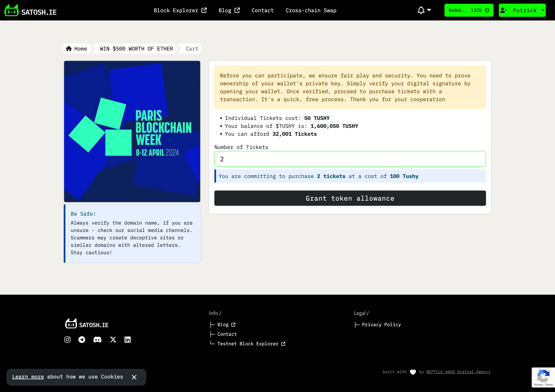This screenshot has height=392, width=555.
Task: Click the Home breadcrumb house icon
Action: coord(69,49)
